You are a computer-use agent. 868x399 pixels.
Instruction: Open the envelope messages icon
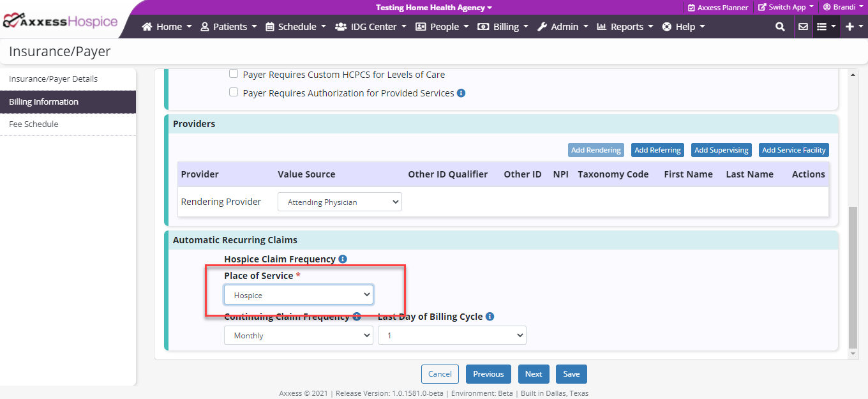(x=803, y=27)
